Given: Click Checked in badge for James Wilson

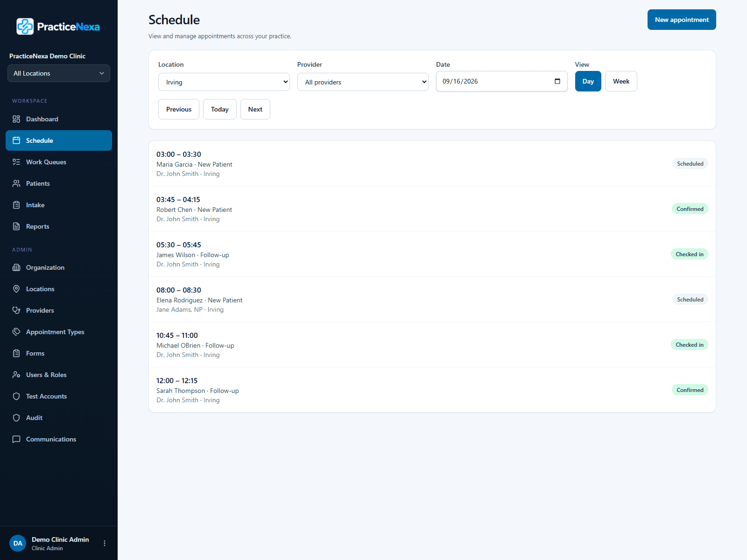Looking at the screenshot, I should point(690,254).
